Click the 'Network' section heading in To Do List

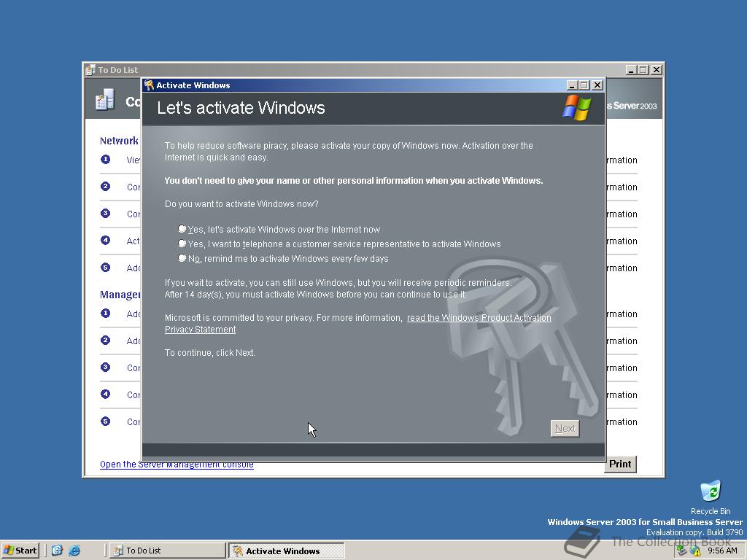pyautogui.click(x=119, y=141)
